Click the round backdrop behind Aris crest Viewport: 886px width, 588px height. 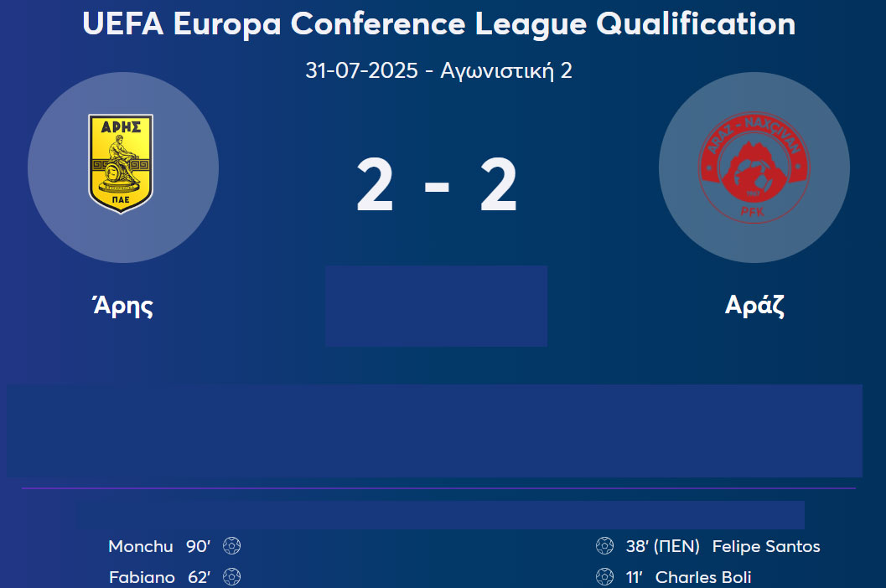123,168
